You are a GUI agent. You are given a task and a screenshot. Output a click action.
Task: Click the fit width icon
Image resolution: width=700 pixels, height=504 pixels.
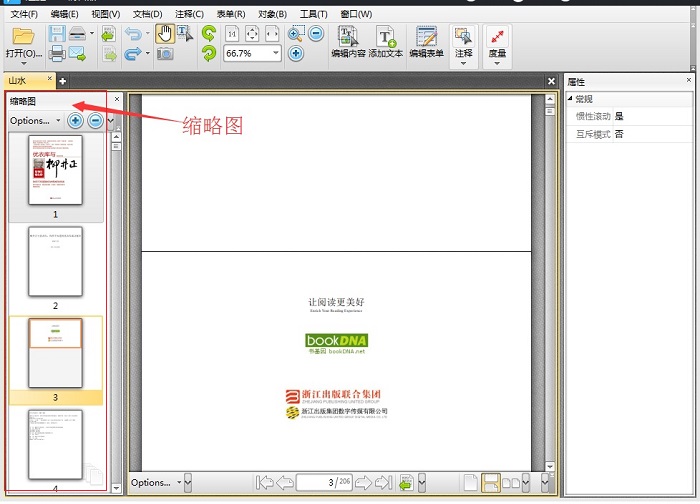pos(272,34)
